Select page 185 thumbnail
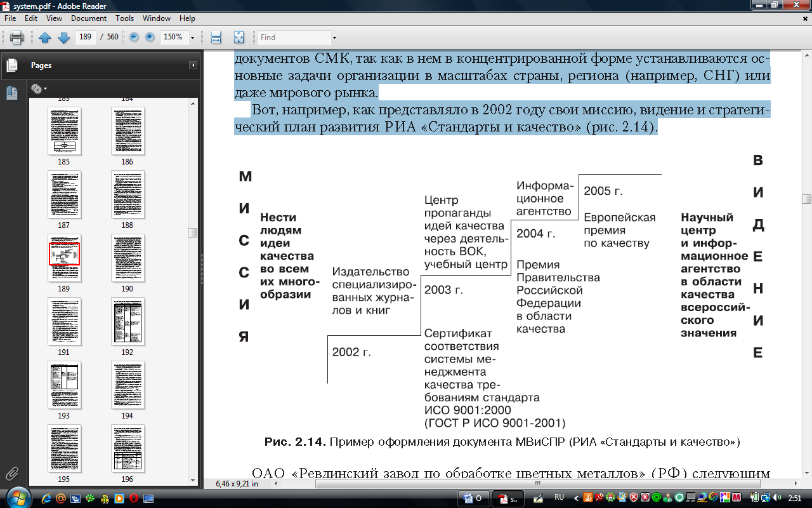The image size is (812, 508). (x=64, y=131)
